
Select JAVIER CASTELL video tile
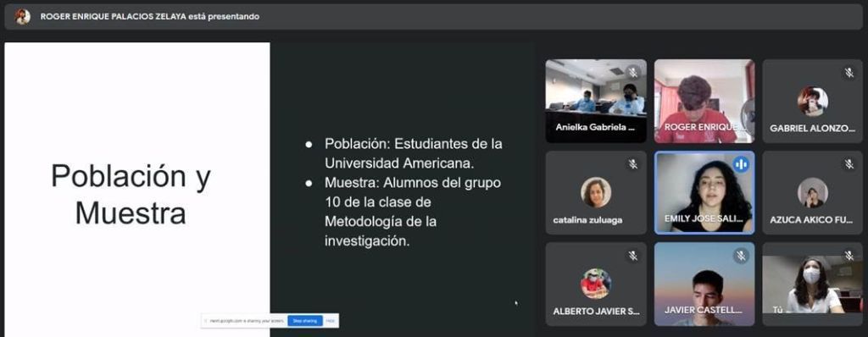[704, 284]
